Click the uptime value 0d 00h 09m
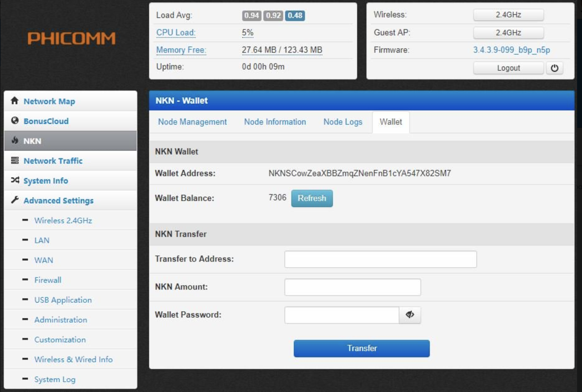This screenshot has width=582, height=392. pyautogui.click(x=263, y=67)
